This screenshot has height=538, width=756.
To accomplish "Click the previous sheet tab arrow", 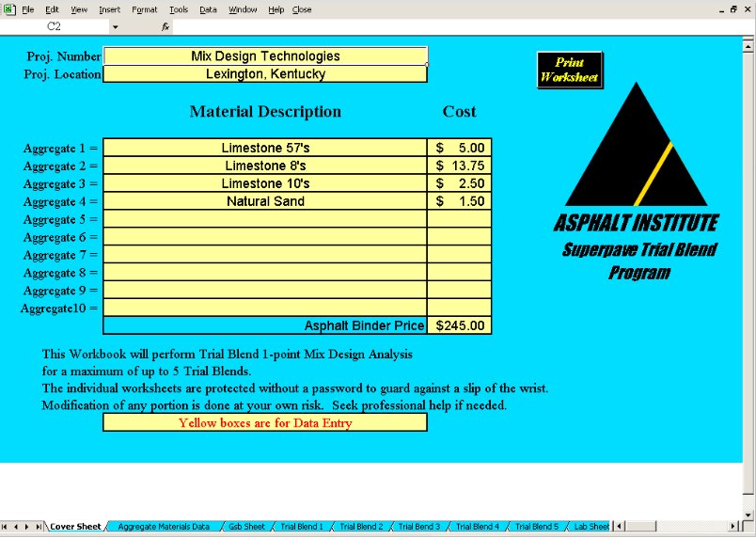I will coord(16,527).
